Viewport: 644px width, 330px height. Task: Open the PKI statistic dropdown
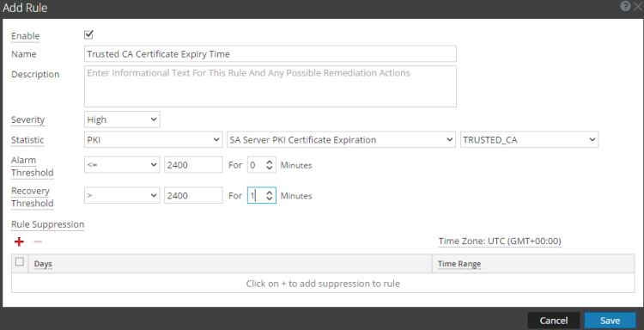153,140
